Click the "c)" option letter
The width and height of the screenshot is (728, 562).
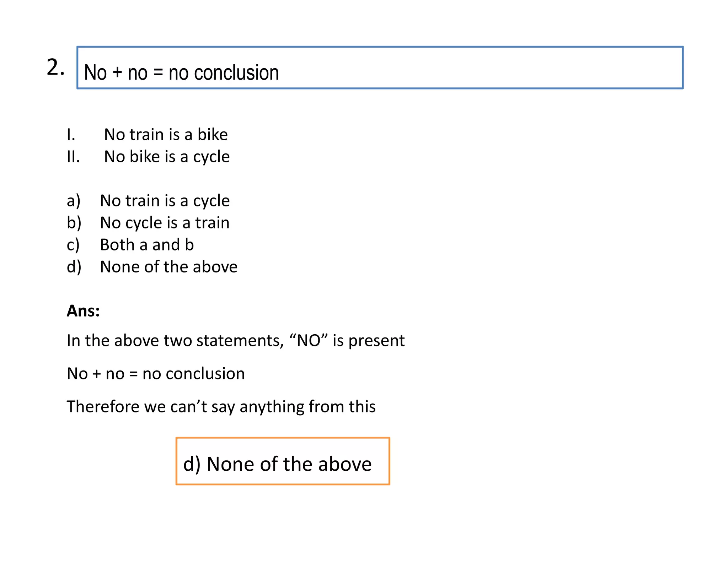pos(73,245)
